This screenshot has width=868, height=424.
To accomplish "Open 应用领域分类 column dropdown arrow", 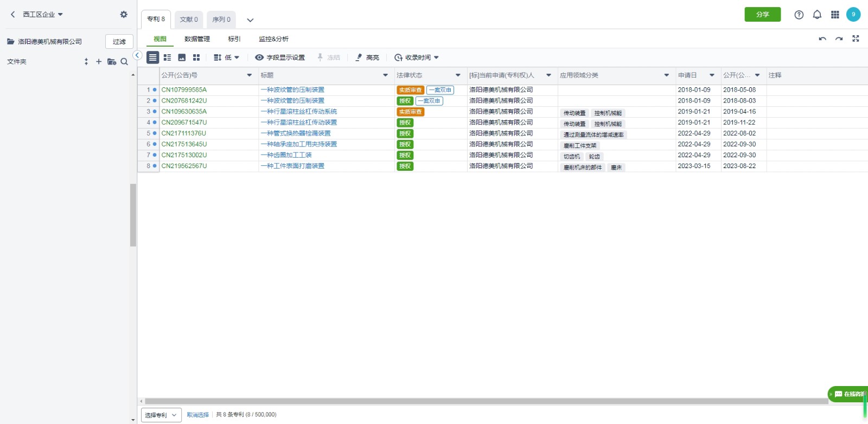I will click(667, 75).
